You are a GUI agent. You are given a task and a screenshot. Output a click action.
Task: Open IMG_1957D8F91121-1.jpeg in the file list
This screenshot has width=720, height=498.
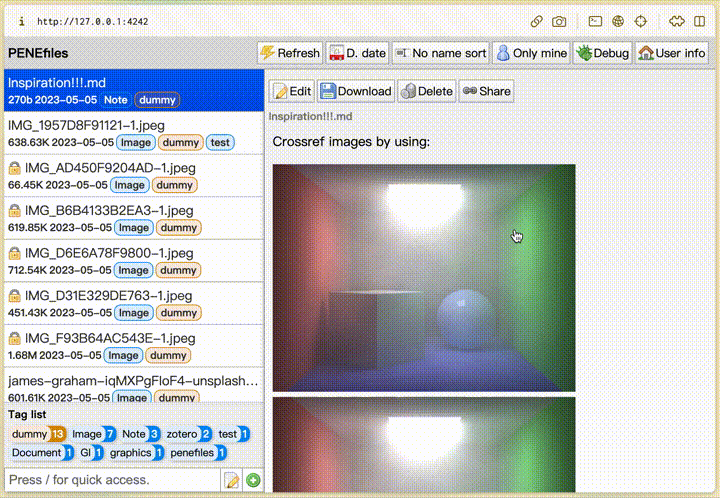pyautogui.click(x=134, y=133)
